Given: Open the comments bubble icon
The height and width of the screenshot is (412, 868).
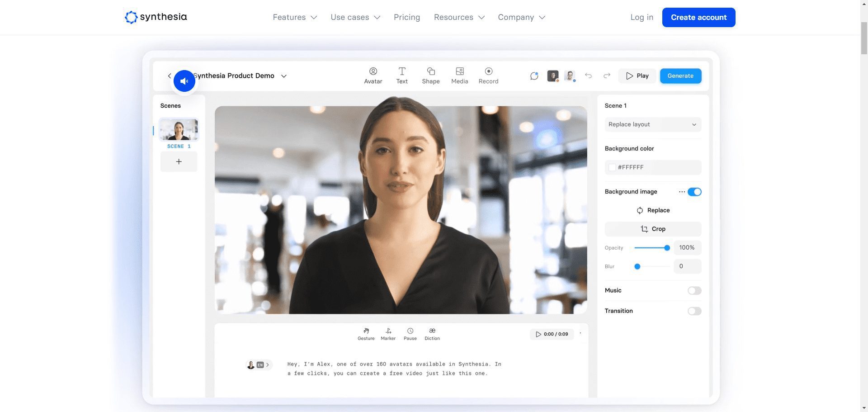Looking at the screenshot, I should coord(534,76).
